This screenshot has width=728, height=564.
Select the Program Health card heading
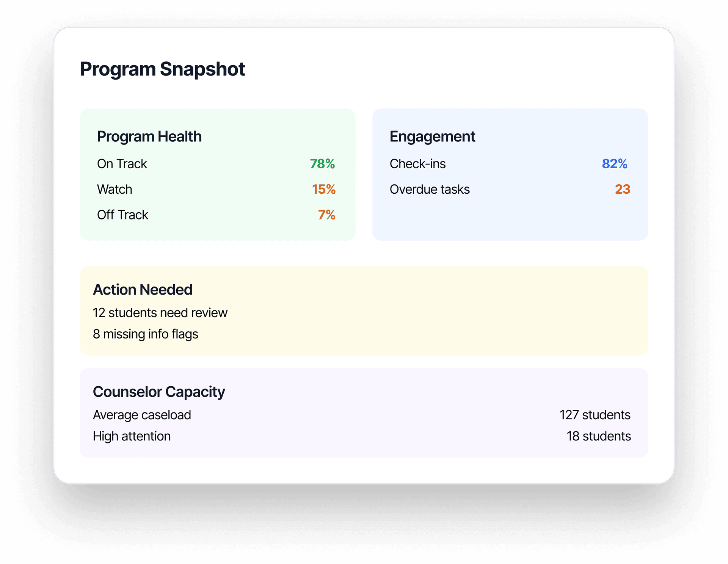[149, 136]
